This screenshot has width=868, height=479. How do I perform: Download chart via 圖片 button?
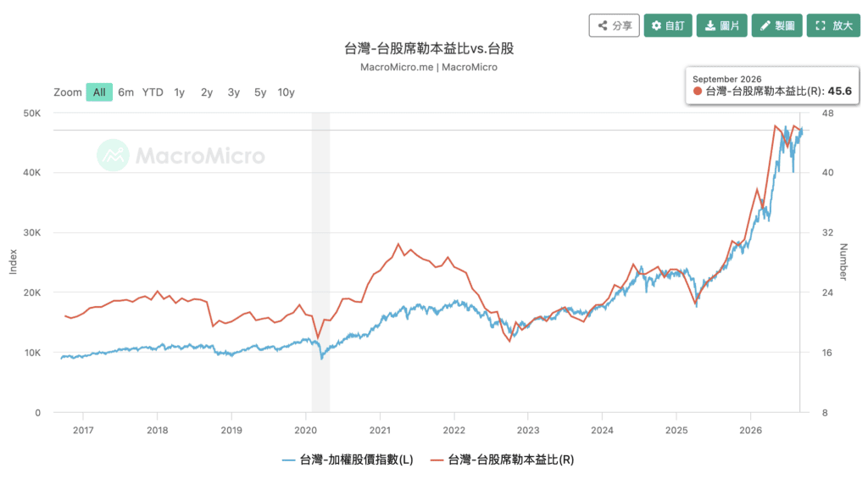(722, 25)
